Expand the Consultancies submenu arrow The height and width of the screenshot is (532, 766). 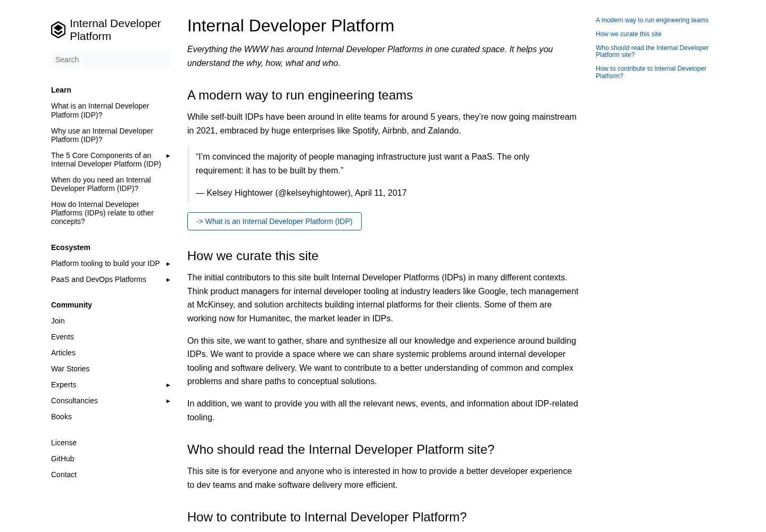[168, 401]
